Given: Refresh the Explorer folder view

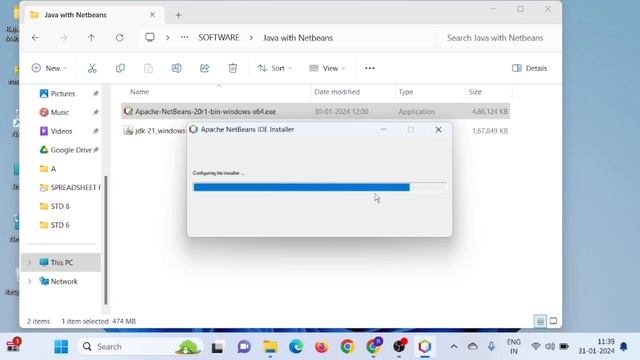Looking at the screenshot, I should (x=119, y=38).
